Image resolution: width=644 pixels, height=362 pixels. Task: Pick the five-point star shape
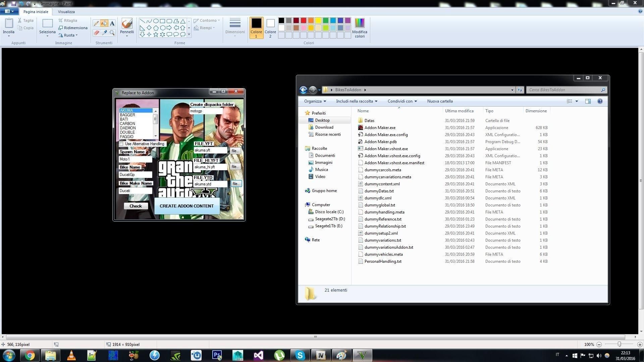click(x=156, y=34)
